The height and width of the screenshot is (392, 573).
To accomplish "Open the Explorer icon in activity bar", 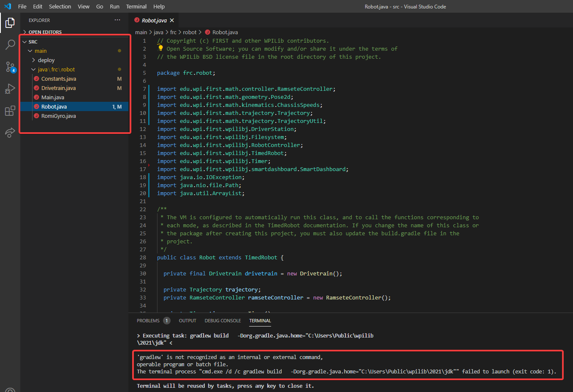I will click(10, 23).
